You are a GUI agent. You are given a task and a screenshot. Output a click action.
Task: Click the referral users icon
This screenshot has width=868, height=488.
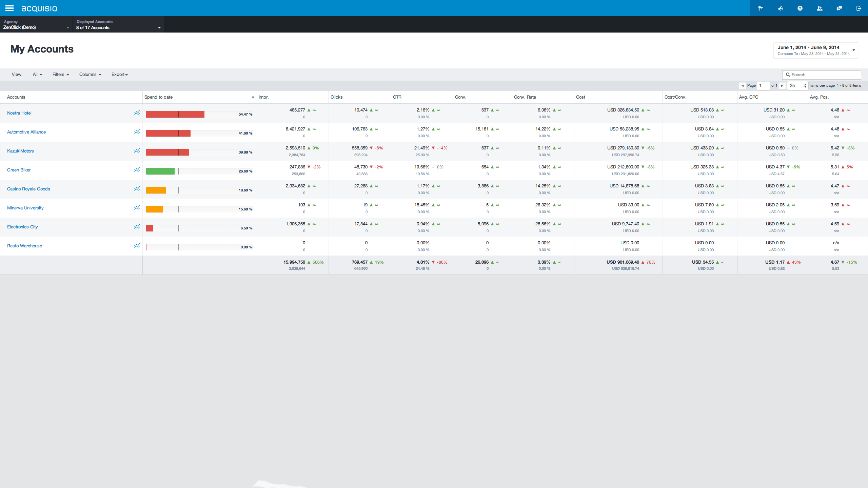[820, 8]
